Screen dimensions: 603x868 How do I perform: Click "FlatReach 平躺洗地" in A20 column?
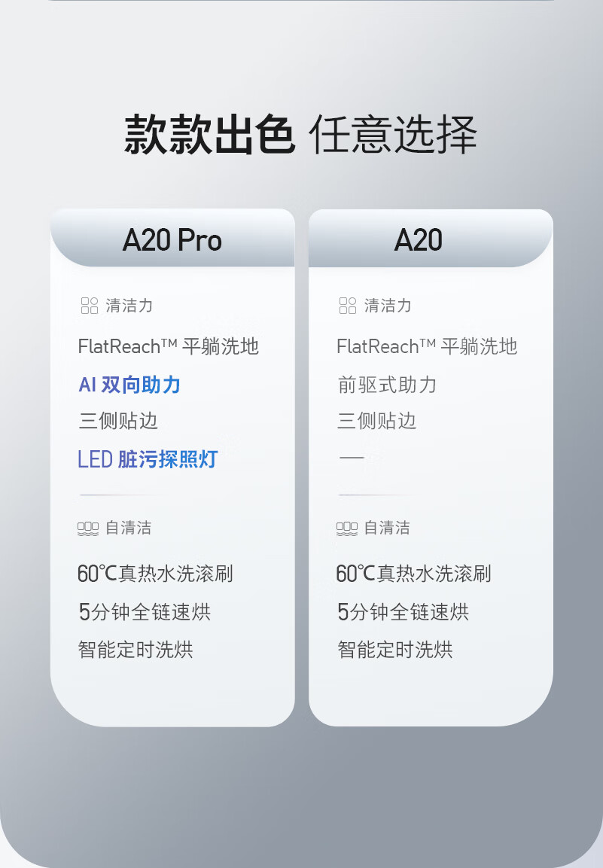click(x=427, y=346)
